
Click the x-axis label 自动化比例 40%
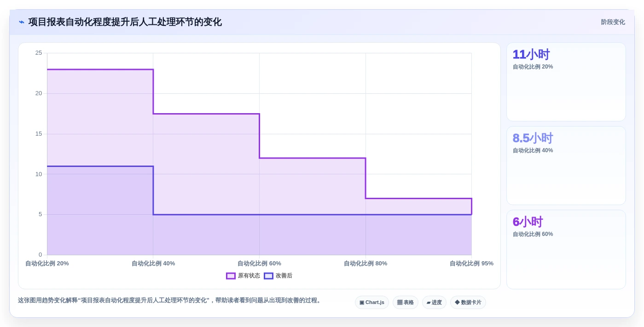153,264
